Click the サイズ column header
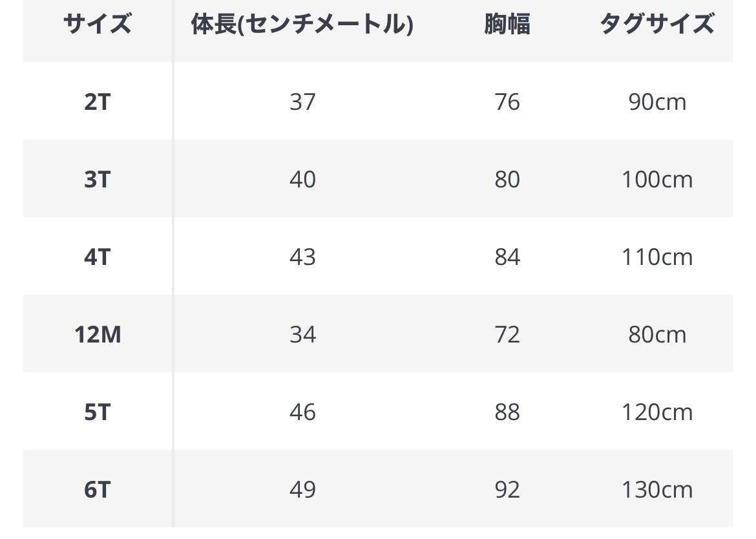 click(x=97, y=25)
